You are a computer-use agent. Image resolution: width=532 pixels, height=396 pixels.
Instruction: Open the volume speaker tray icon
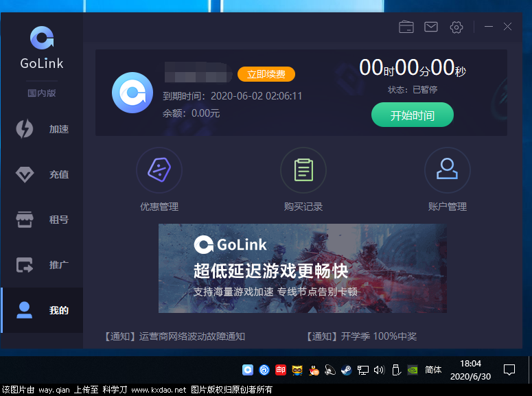[x=380, y=369]
